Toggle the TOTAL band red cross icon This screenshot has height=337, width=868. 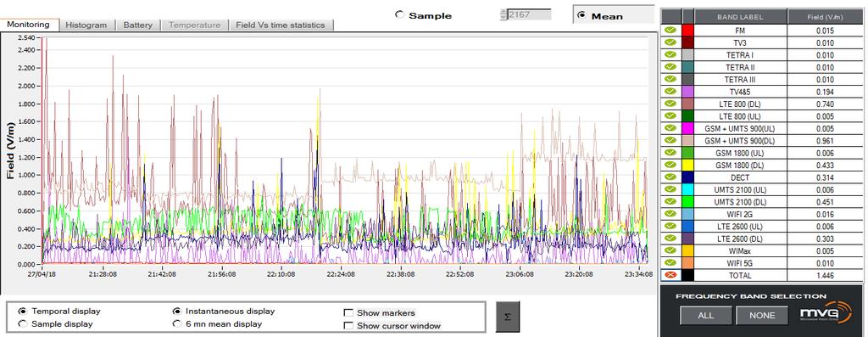point(670,275)
